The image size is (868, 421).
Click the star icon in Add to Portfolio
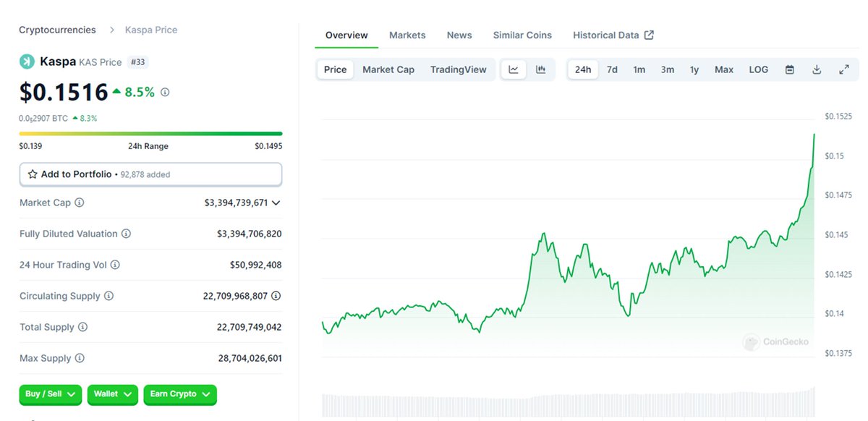coord(33,174)
